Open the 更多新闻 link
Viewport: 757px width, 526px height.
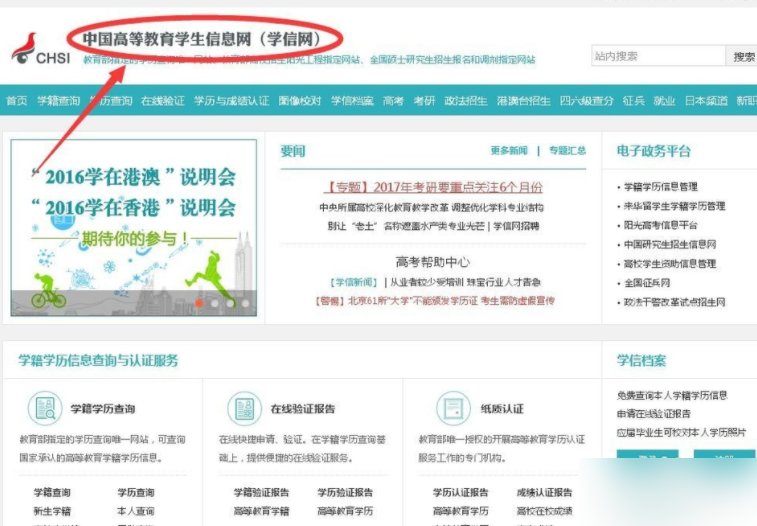509,151
